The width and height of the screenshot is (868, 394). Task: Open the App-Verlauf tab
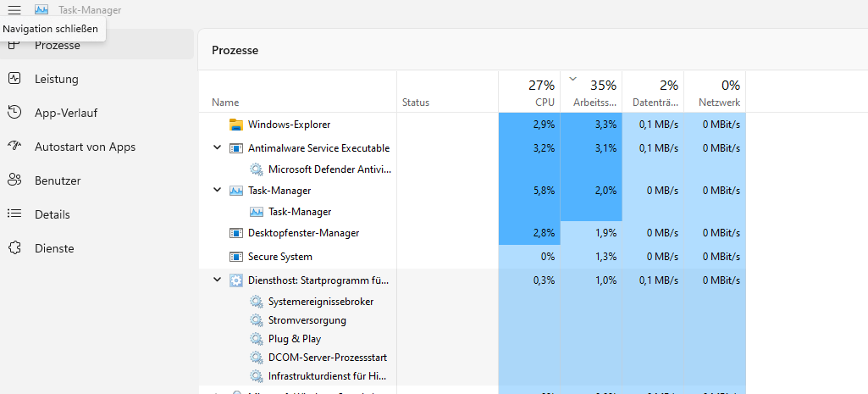click(x=97, y=113)
